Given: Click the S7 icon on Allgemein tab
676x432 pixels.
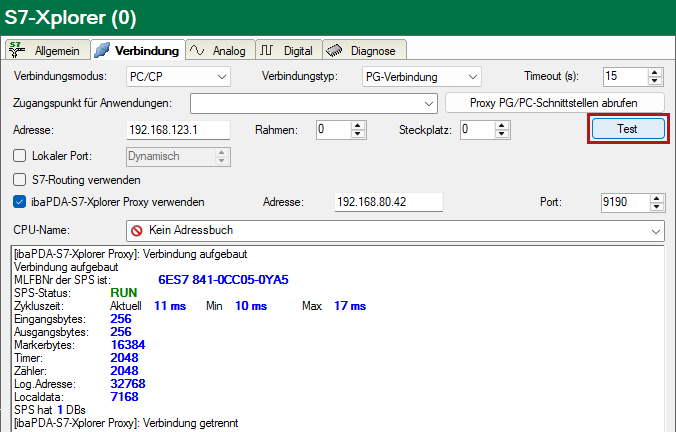Looking at the screenshot, I should pos(17,50).
